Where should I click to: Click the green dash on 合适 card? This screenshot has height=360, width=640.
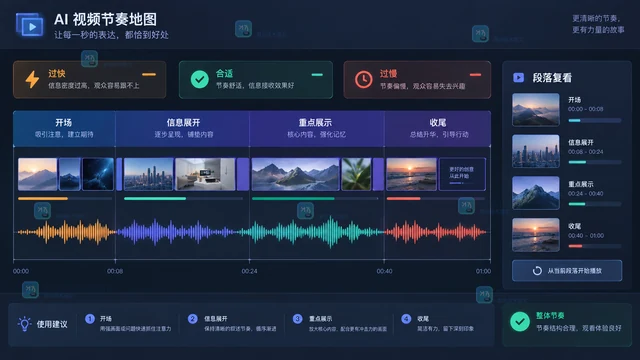point(317,75)
